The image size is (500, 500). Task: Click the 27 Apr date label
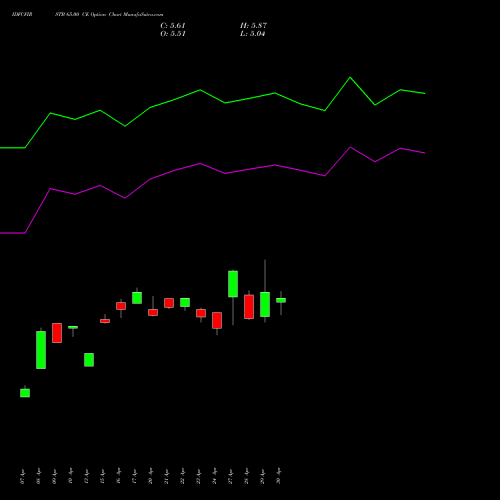click(x=230, y=476)
